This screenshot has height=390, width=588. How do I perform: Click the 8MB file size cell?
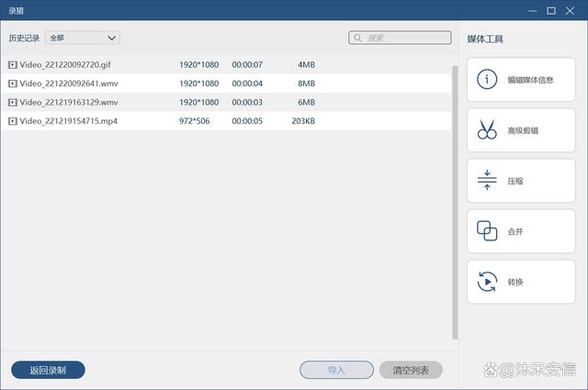tap(306, 84)
